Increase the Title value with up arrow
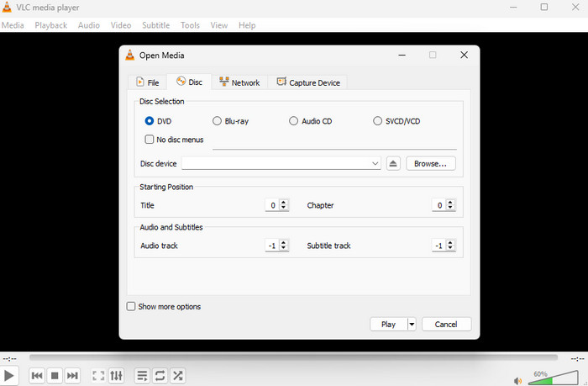This screenshot has width=588, height=386. 284,202
